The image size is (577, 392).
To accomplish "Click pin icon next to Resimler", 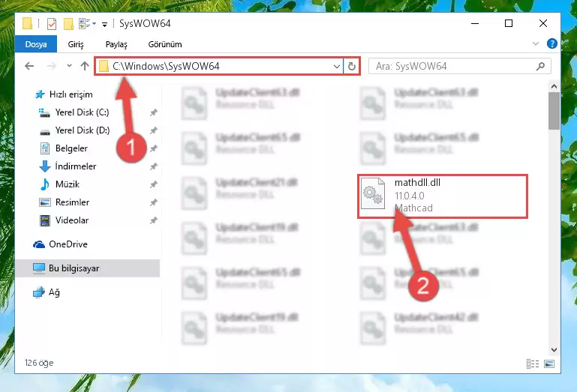I will click(154, 202).
